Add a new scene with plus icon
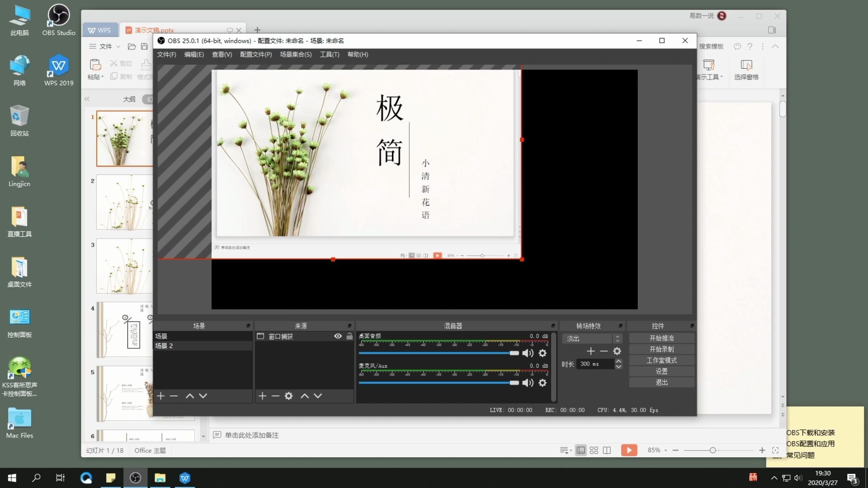This screenshot has height=488, width=868. 161,396
